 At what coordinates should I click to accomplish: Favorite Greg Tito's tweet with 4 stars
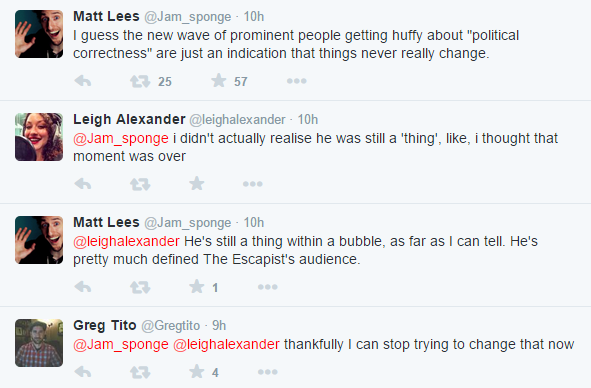[197, 371]
